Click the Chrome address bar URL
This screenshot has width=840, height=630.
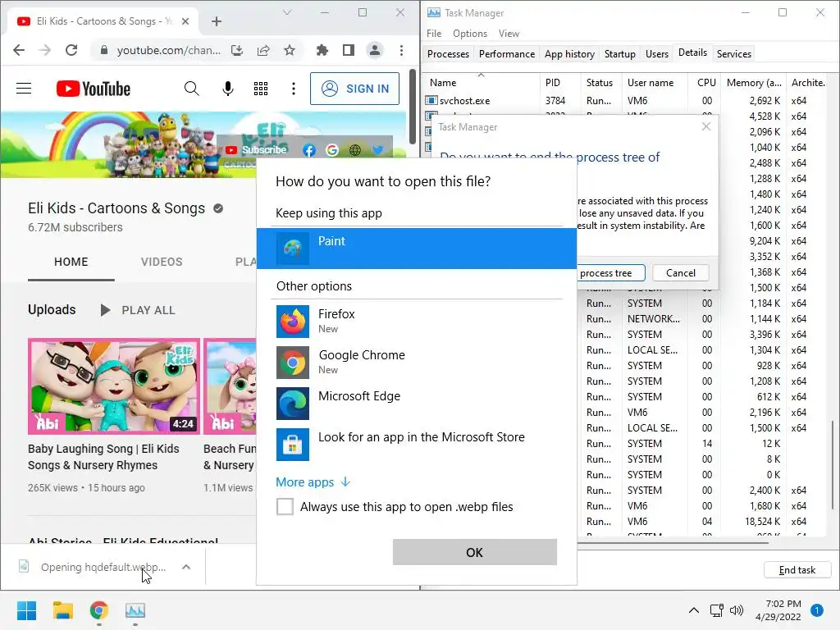pos(169,50)
